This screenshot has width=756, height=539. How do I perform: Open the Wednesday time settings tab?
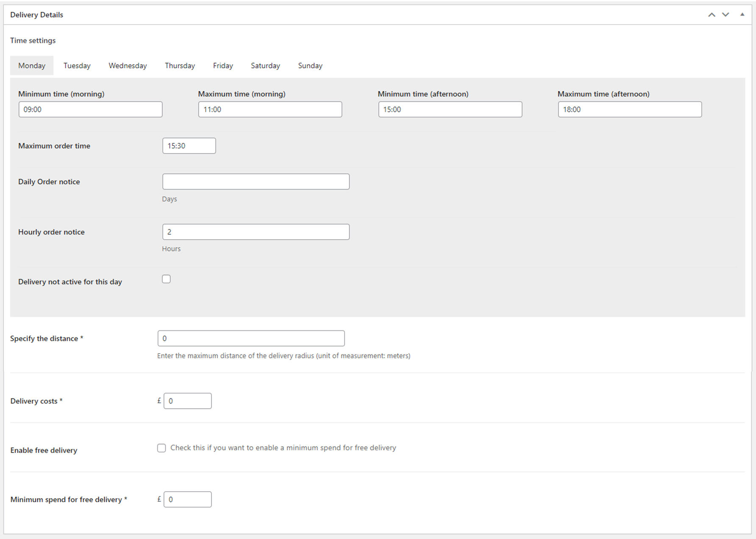[128, 66]
